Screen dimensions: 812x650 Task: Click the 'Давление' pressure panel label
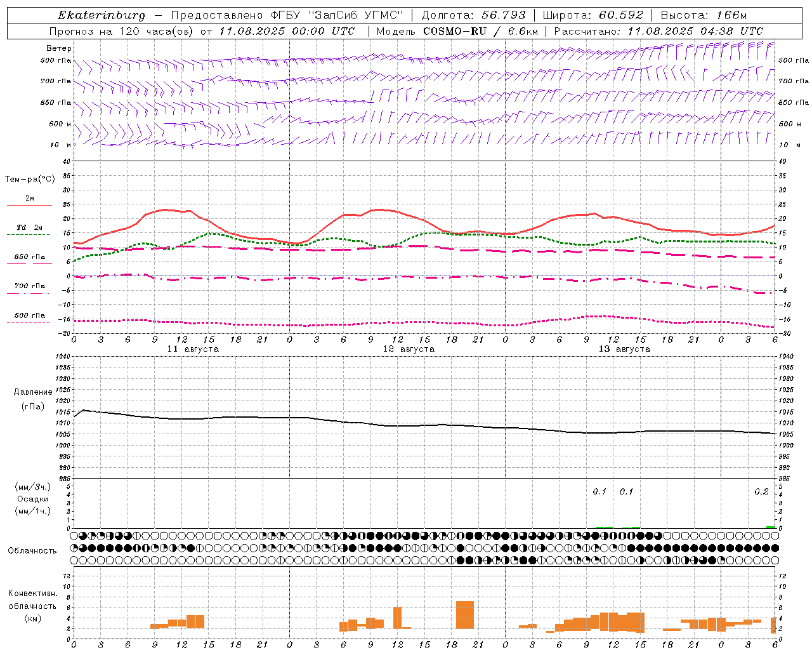click(x=33, y=392)
